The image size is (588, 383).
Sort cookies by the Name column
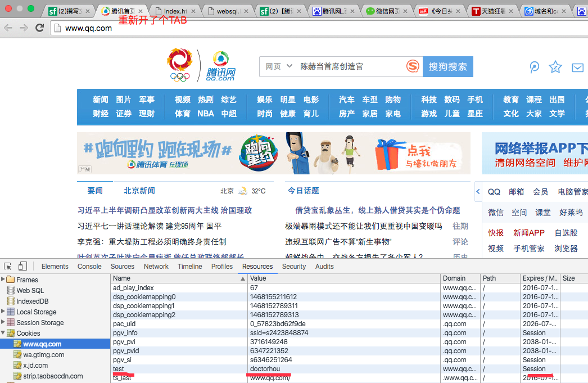(179, 278)
